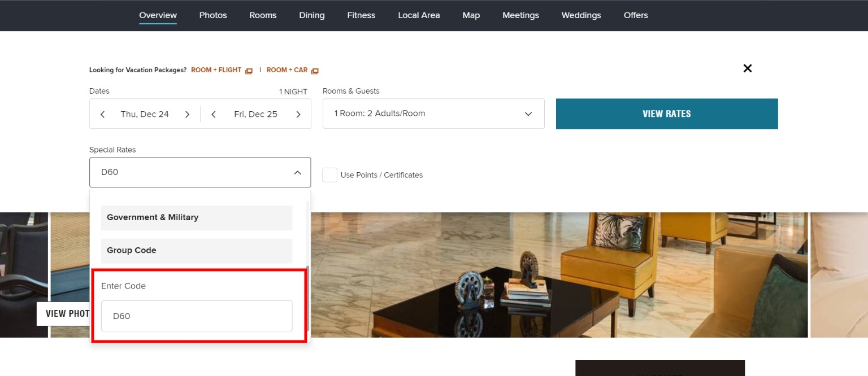
Task: Click the next-day arrow after Thu, Dec 24
Action: [187, 115]
